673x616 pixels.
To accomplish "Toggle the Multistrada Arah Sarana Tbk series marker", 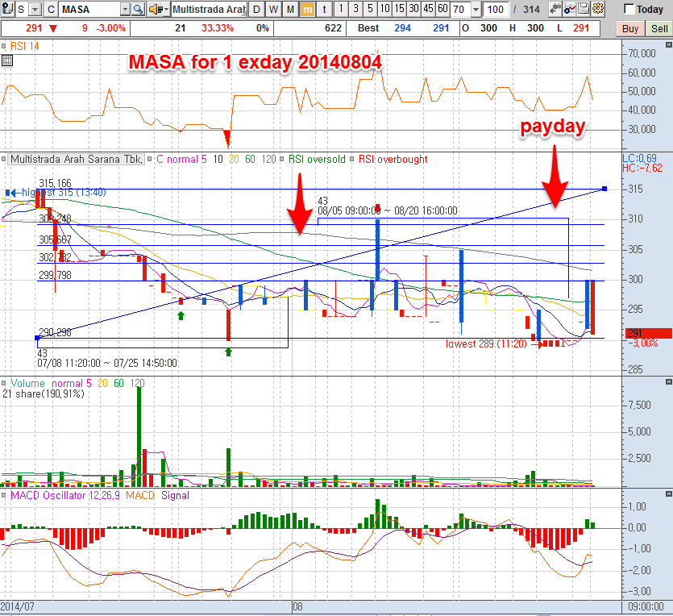I will tap(3, 160).
